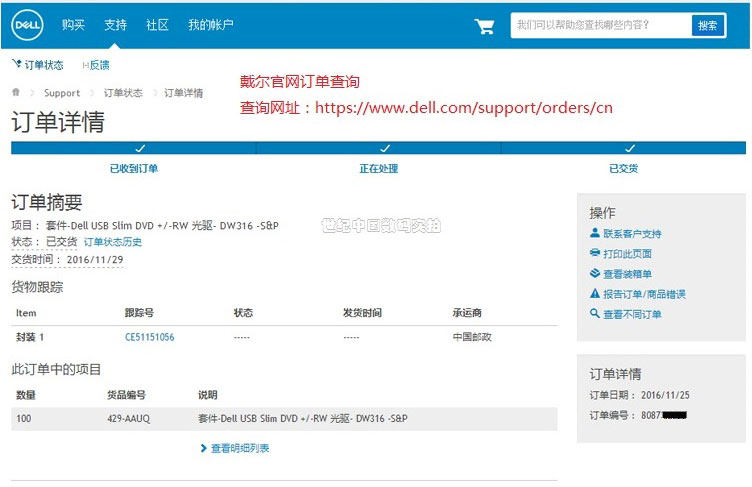This screenshot has width=752, height=487.
Task: Click the Dell logo
Action: [x=27, y=25]
